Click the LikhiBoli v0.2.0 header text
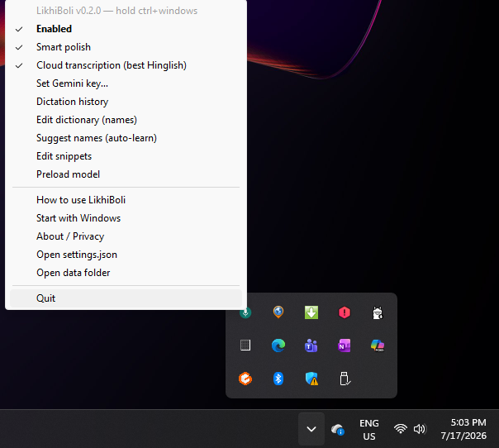This screenshot has height=448, width=499. click(x=116, y=11)
